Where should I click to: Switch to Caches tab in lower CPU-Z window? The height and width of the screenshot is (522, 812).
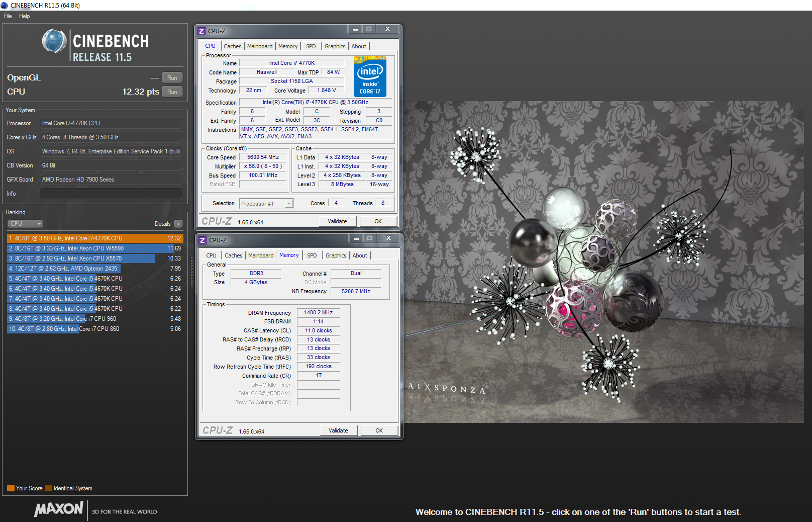tap(234, 255)
